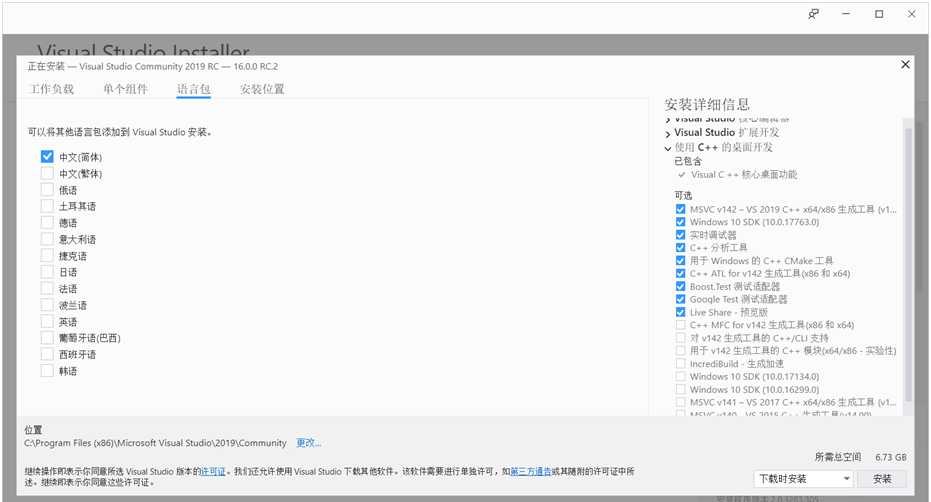The image size is (931, 502).
Task: Collapse the 使用 C++ 的桌面开发 node
Action: click(668, 149)
